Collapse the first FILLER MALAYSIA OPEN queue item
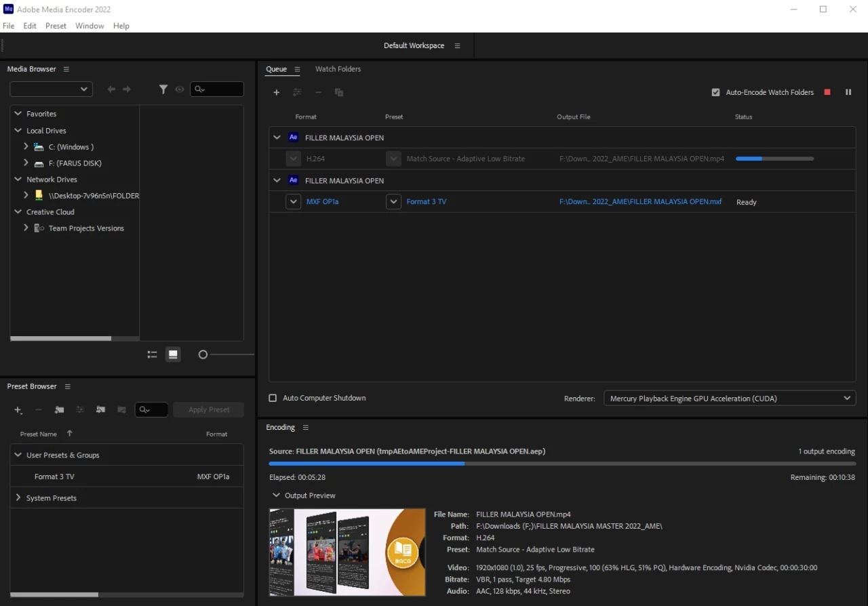The width and height of the screenshot is (868, 606). tap(277, 137)
